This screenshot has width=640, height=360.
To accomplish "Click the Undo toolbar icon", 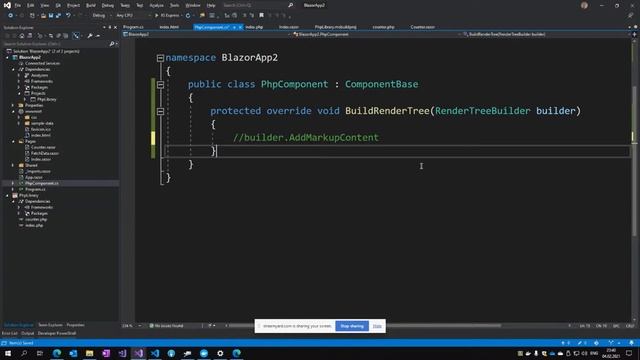I will pos(68,16).
